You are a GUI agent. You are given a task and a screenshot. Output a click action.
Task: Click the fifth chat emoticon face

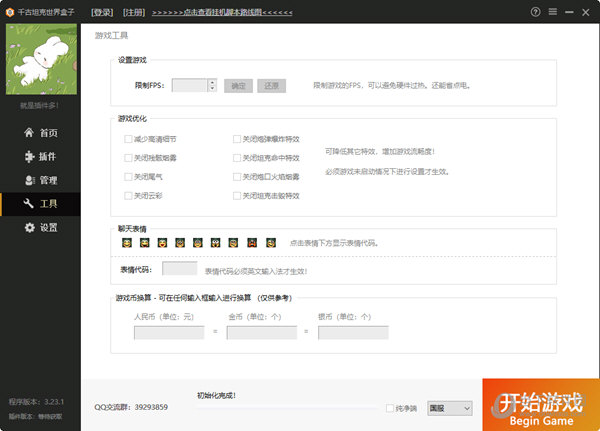click(x=197, y=243)
